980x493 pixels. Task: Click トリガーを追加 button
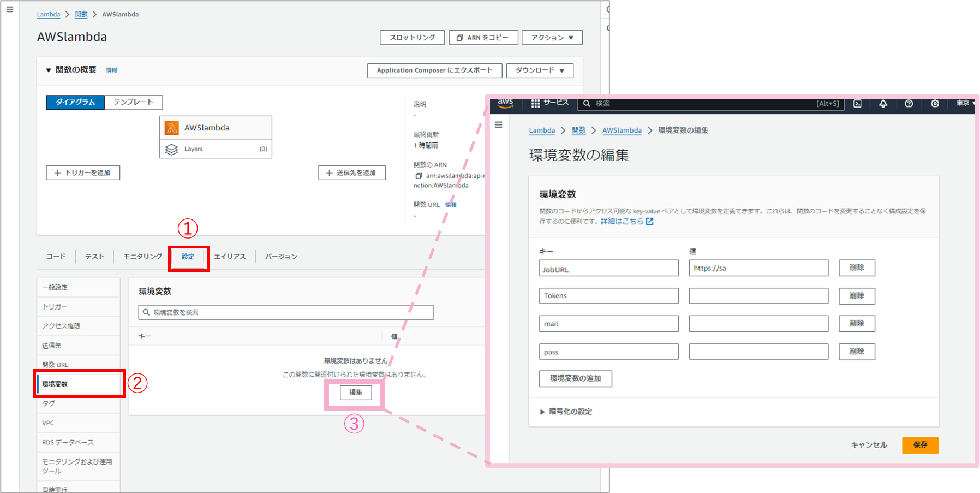83,173
